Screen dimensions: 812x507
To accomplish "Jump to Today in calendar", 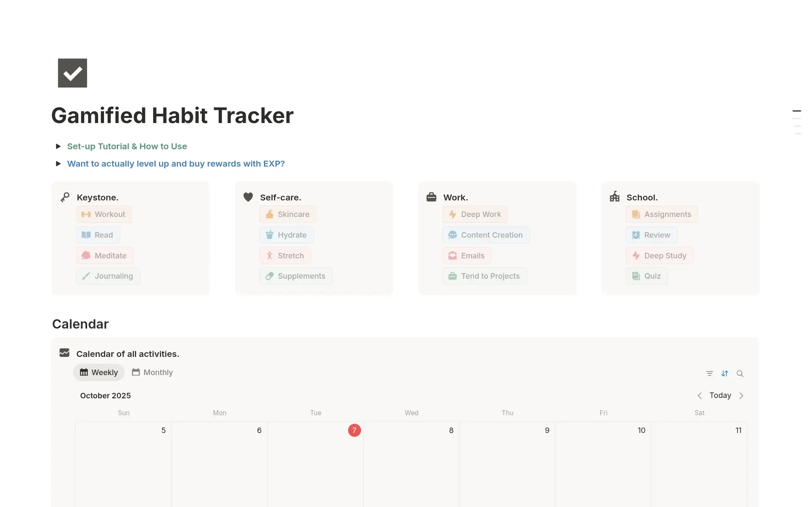I will [720, 395].
